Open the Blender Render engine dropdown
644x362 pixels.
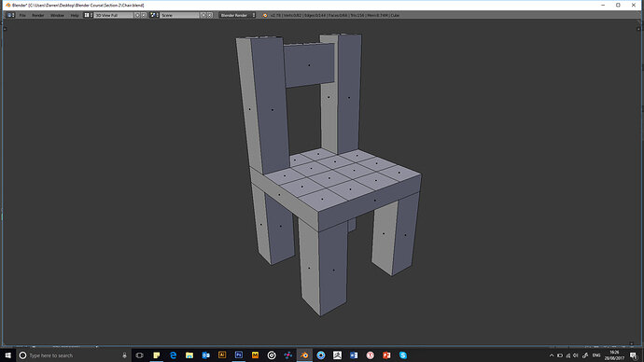[237, 15]
